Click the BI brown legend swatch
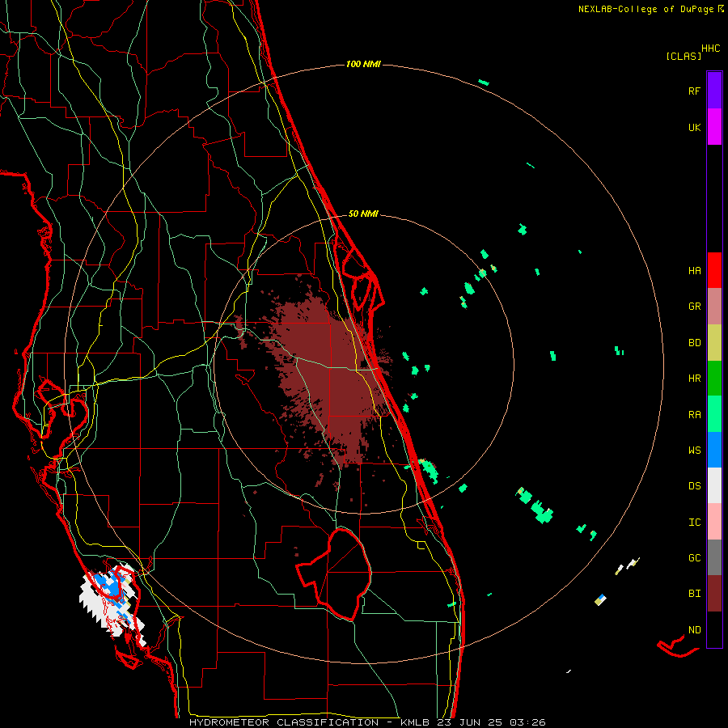This screenshot has width=728, height=728. point(714,594)
